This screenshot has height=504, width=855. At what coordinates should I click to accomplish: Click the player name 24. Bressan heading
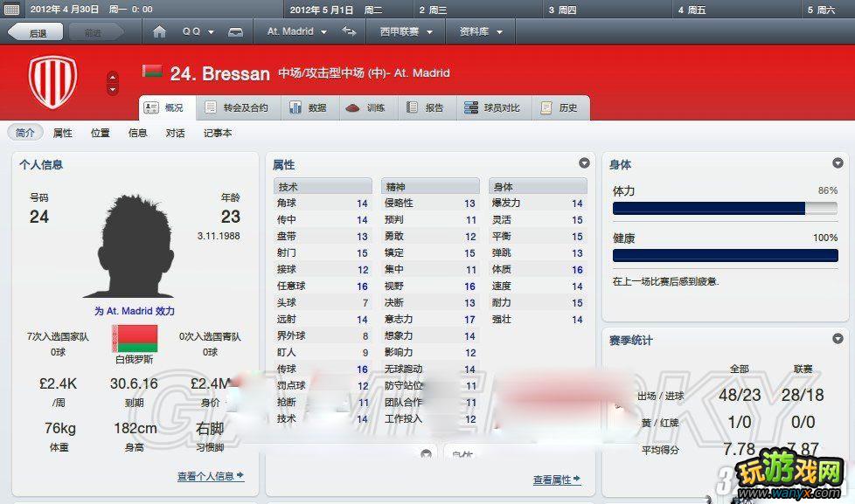click(219, 73)
